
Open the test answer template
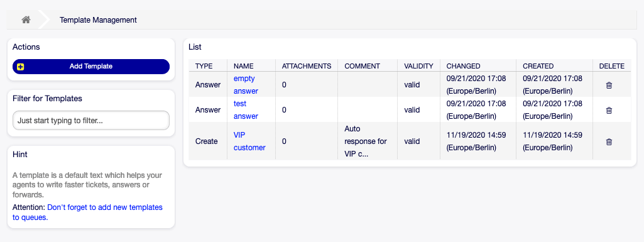246,110
